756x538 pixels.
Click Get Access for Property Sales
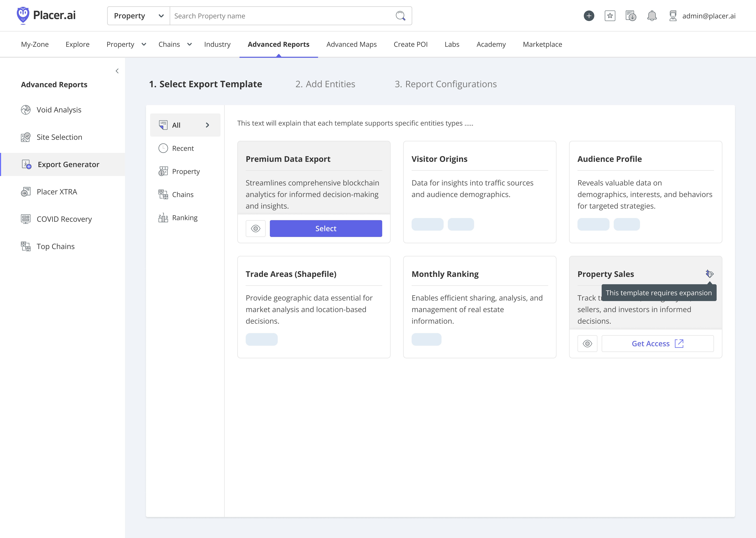[657, 344]
